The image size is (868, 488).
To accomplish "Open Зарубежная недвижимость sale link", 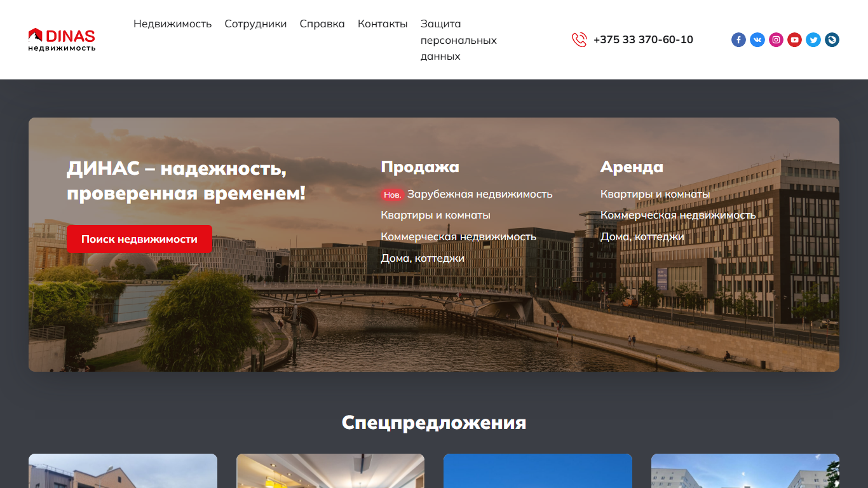I will (x=480, y=194).
